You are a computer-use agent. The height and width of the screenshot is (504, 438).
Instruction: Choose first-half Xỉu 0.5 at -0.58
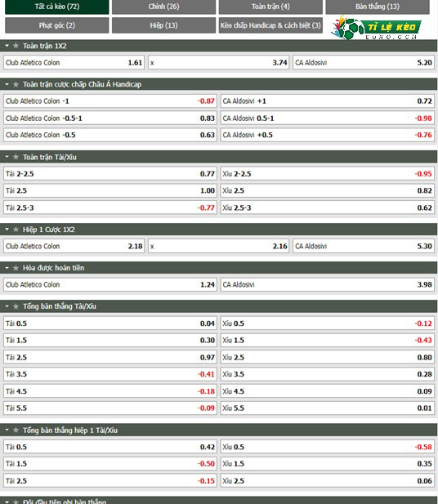click(x=328, y=447)
